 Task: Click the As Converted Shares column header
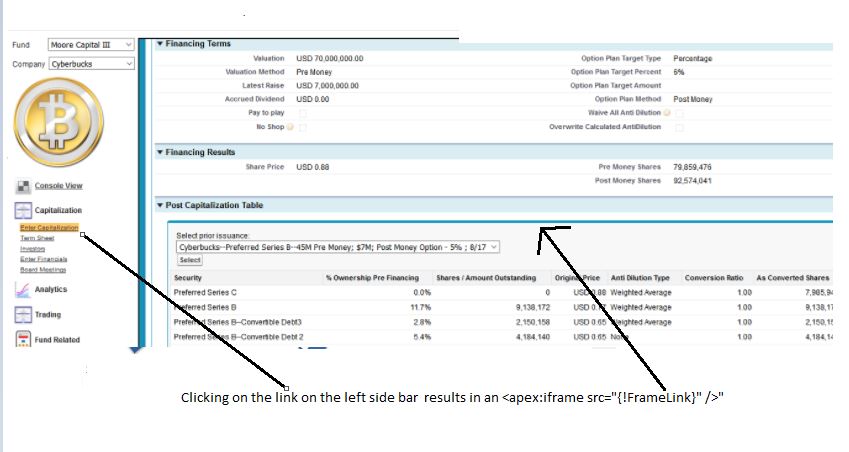coord(793,278)
